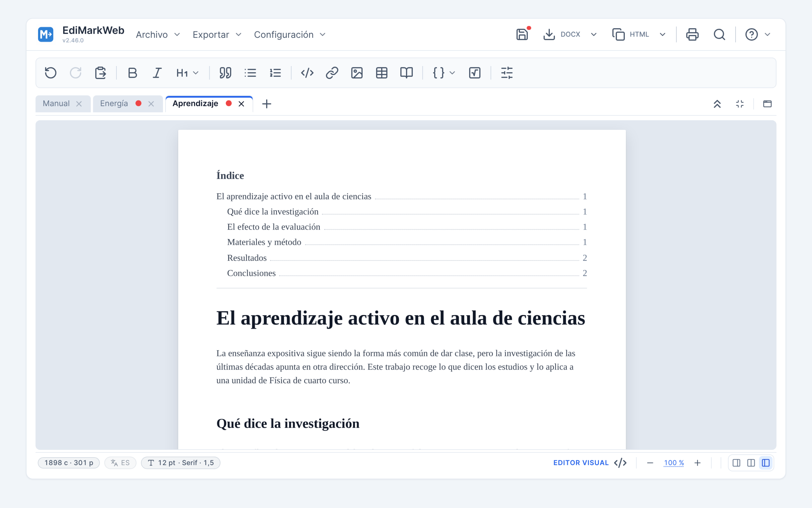Image resolution: width=812 pixels, height=508 pixels.
Task: Increase zoom with the plus button
Action: click(697, 463)
